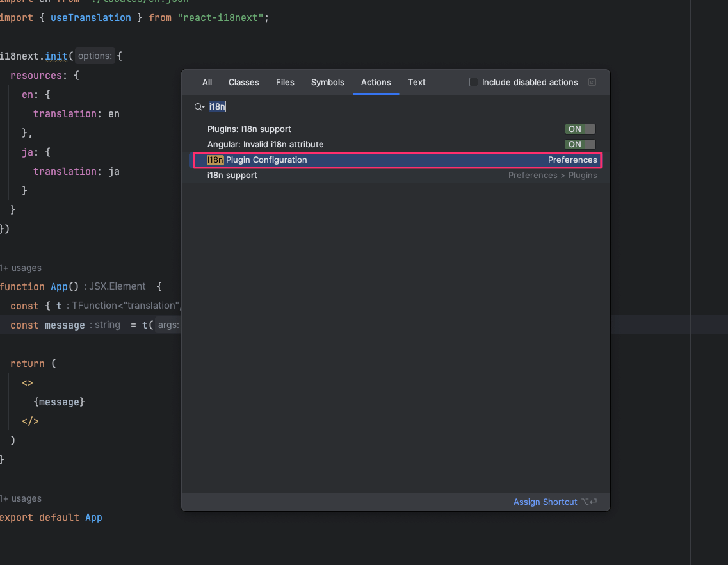Click the Assign Shortcut link

pos(545,502)
